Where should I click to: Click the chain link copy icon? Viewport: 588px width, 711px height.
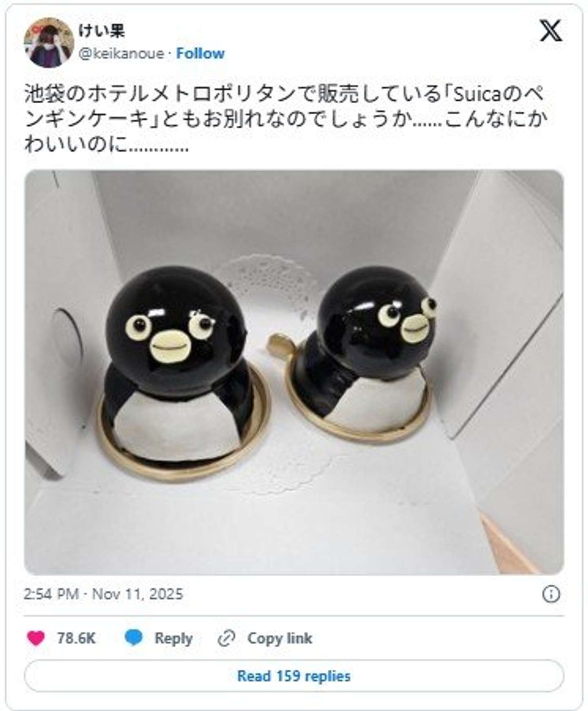pos(227,638)
